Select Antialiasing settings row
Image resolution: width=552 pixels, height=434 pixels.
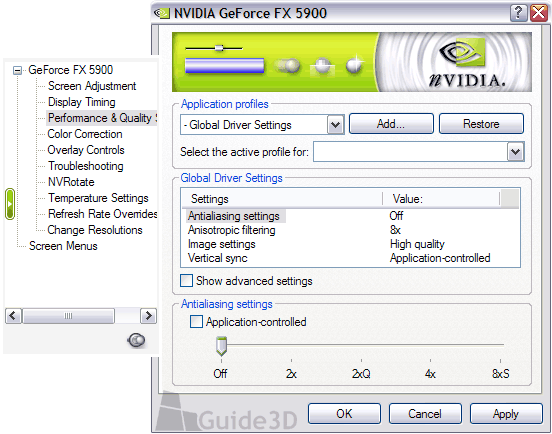[x=235, y=216]
